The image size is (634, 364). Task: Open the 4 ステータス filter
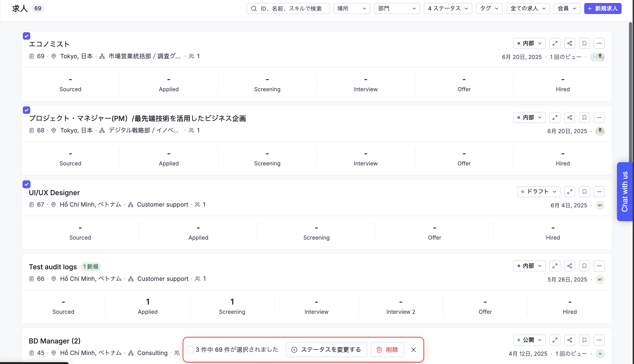[x=448, y=9]
